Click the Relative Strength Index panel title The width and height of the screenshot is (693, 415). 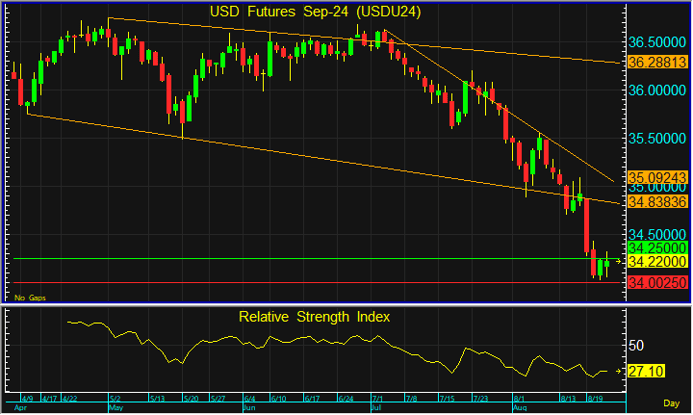[314, 317]
